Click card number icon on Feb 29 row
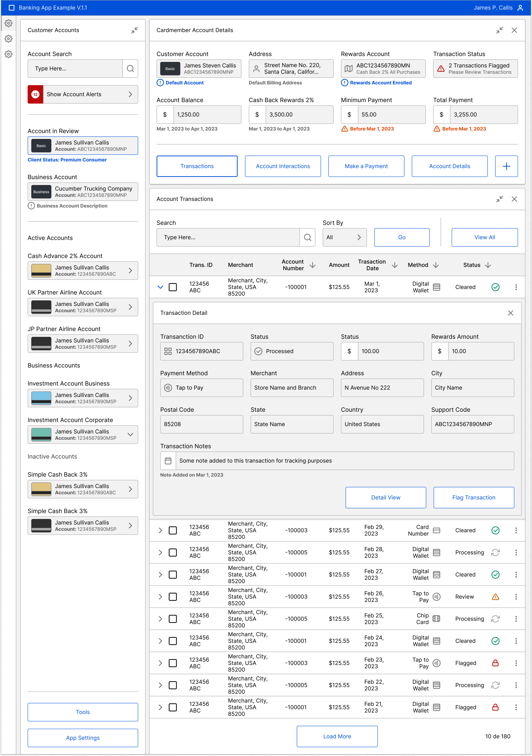This screenshot has width=532, height=756. click(x=436, y=530)
